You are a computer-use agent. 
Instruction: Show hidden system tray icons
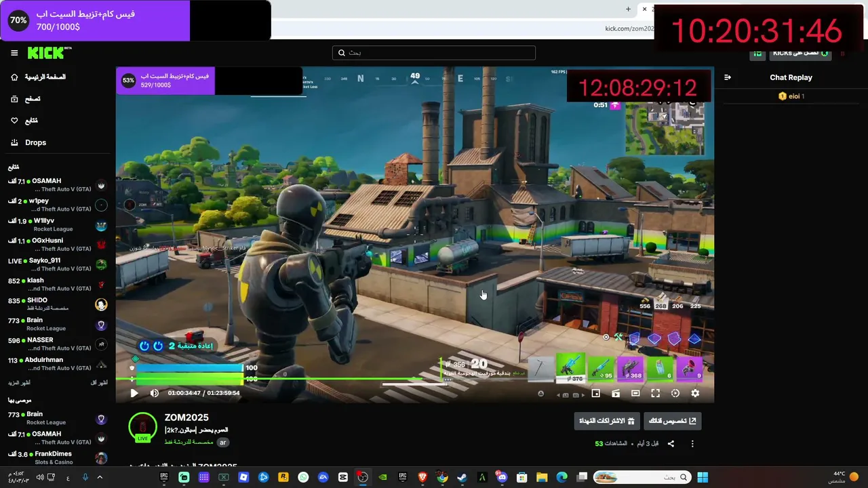(100, 477)
